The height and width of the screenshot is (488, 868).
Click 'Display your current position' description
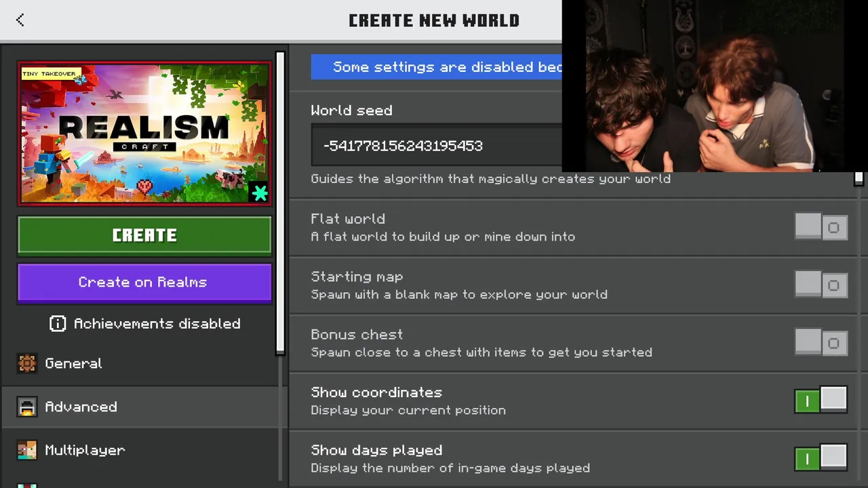(408, 410)
